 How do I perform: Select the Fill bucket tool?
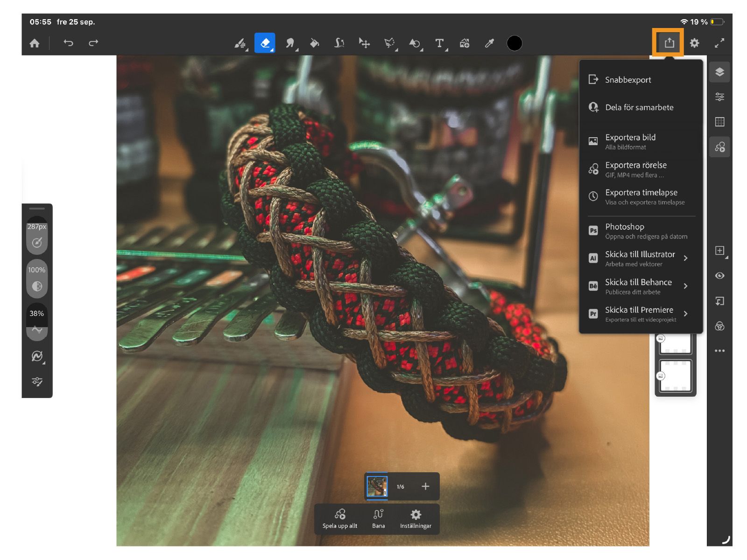click(x=315, y=43)
